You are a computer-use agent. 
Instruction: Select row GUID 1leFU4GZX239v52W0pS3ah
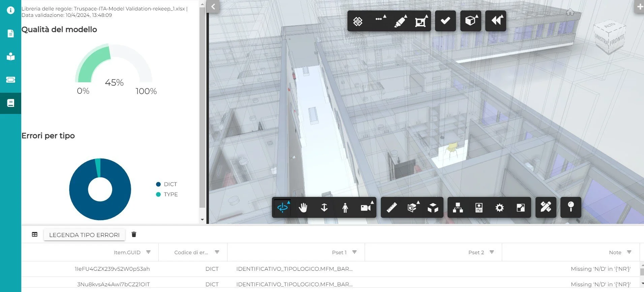click(x=112, y=269)
